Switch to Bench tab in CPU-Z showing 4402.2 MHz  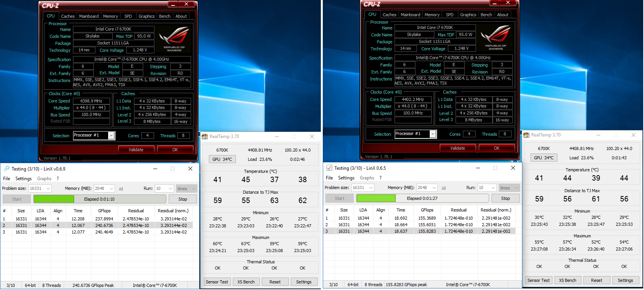(486, 15)
